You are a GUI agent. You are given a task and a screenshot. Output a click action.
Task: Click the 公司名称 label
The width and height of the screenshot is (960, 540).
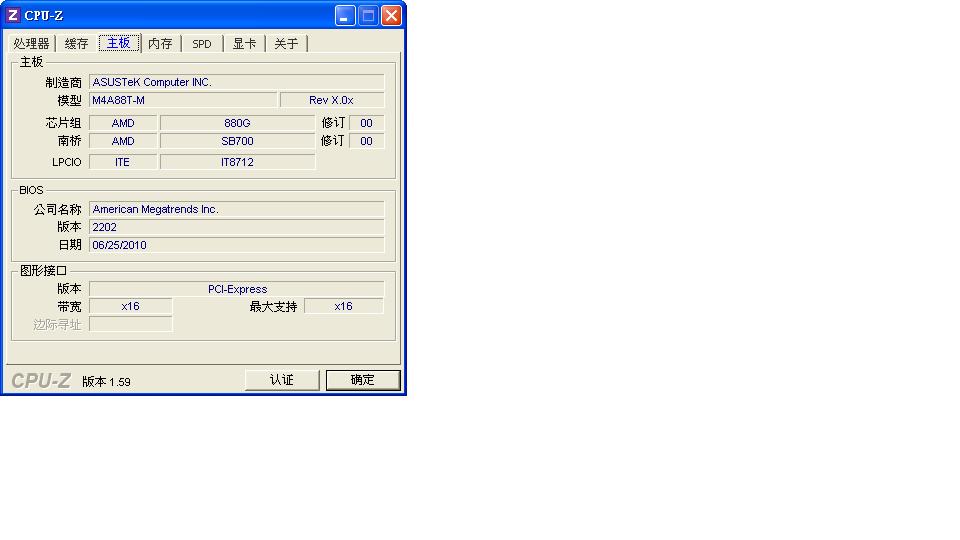pyautogui.click(x=58, y=209)
